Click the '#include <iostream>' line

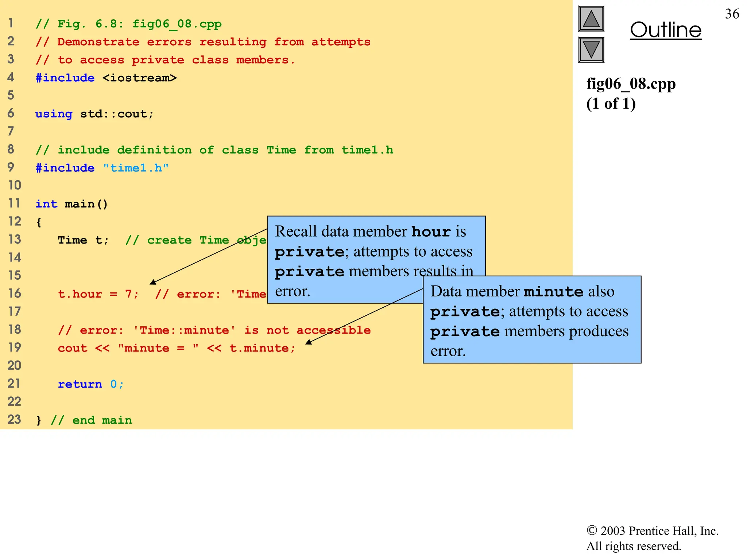click(106, 78)
